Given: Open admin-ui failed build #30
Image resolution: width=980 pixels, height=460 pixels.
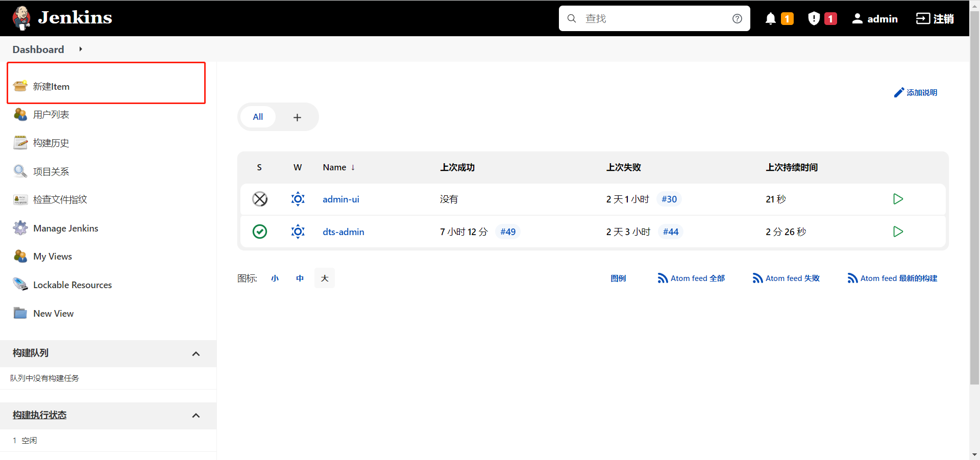Looking at the screenshot, I should coord(669,199).
